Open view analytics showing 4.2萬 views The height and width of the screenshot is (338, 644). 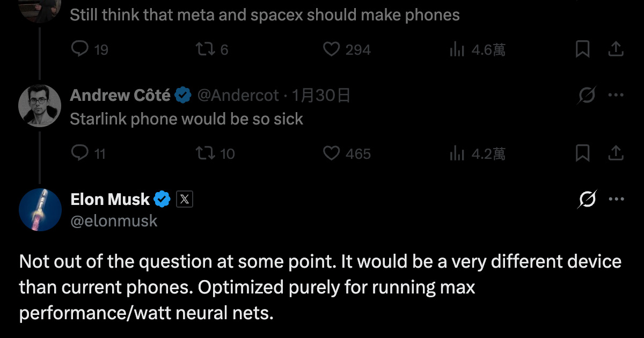click(457, 153)
